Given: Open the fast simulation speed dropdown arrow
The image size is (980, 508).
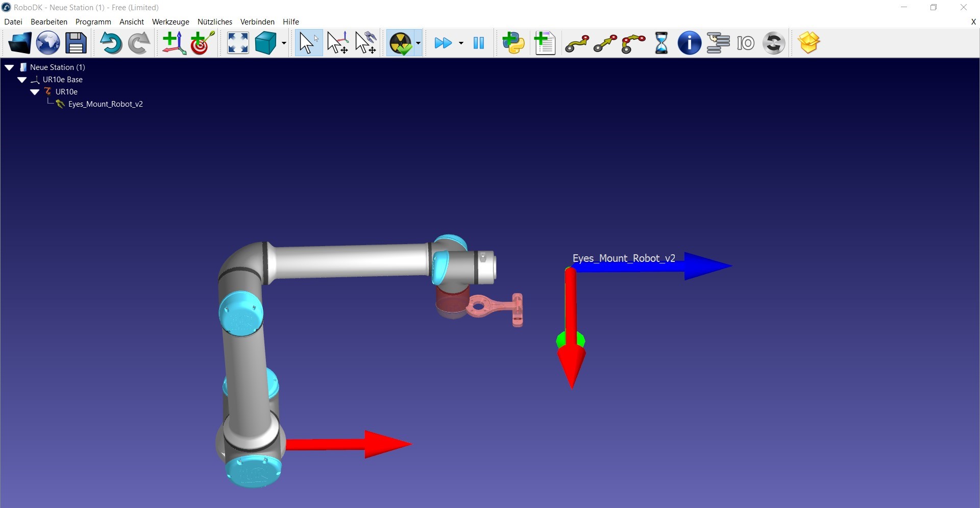Looking at the screenshot, I should pyautogui.click(x=461, y=43).
